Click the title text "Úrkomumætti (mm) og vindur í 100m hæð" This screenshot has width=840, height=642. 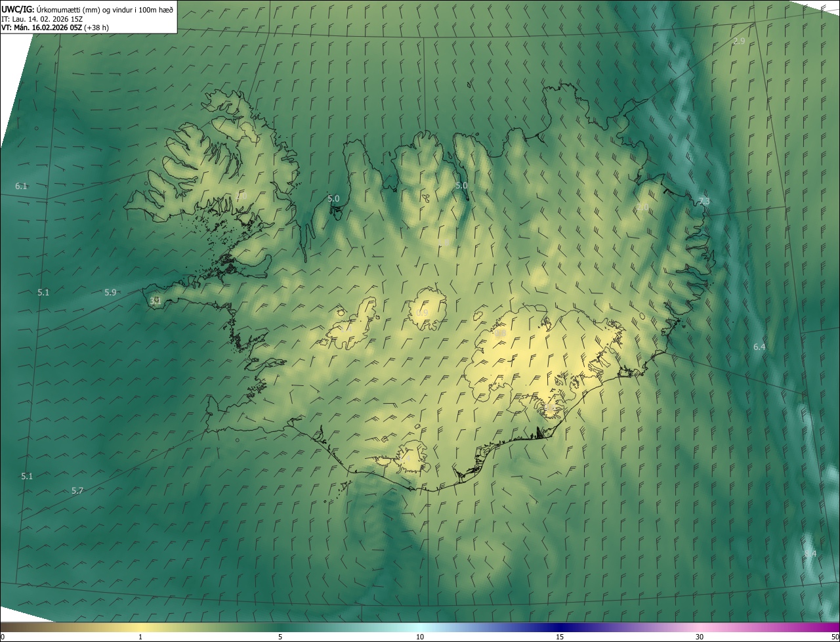click(105, 9)
